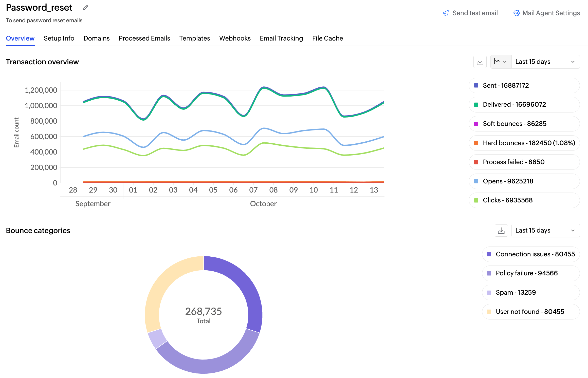The height and width of the screenshot is (378, 588).
Task: Download the Transaction overview chart data
Action: [480, 62]
